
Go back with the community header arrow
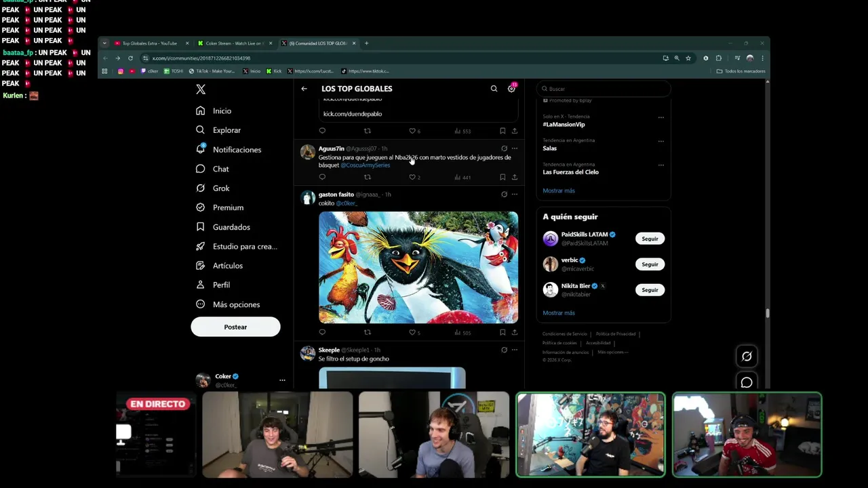pos(304,89)
